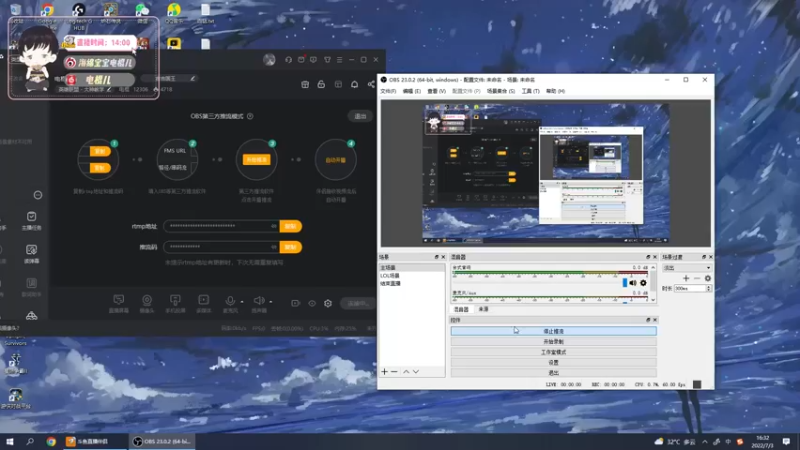Open scene transition properties gear icon
Viewport: 800px width, 450px height.
[708, 278]
